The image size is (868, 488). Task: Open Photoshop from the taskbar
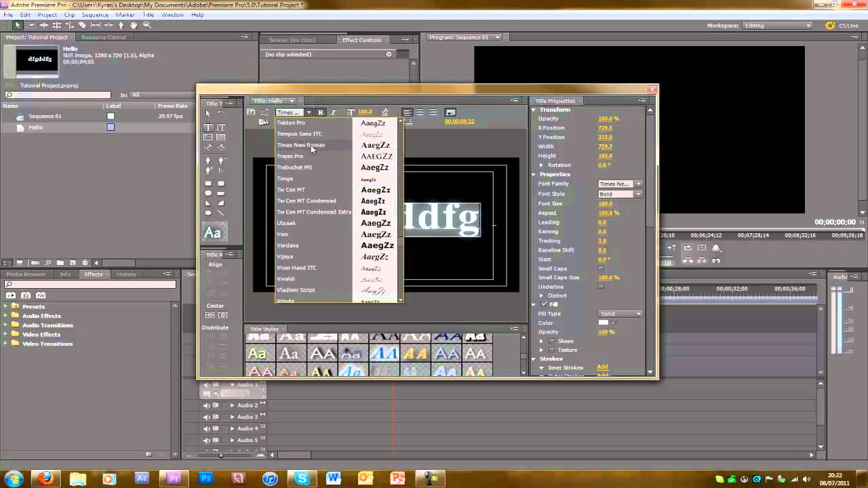pyautogui.click(x=205, y=479)
